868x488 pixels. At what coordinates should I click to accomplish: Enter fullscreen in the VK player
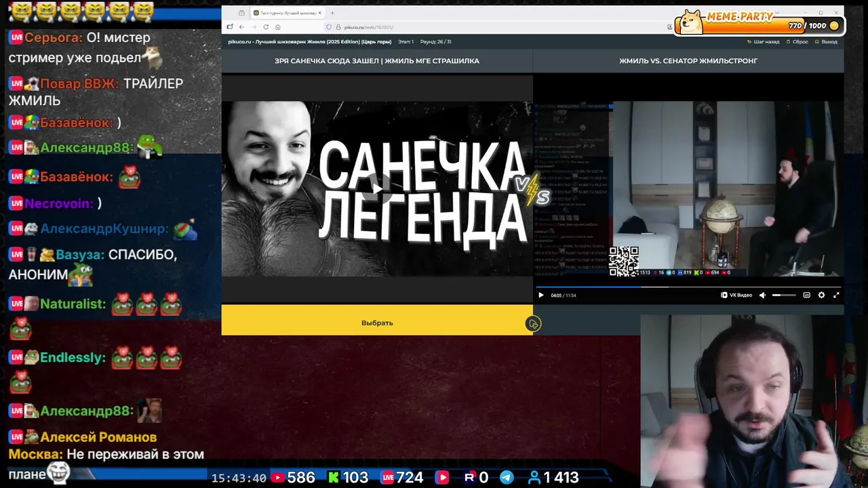pos(836,295)
